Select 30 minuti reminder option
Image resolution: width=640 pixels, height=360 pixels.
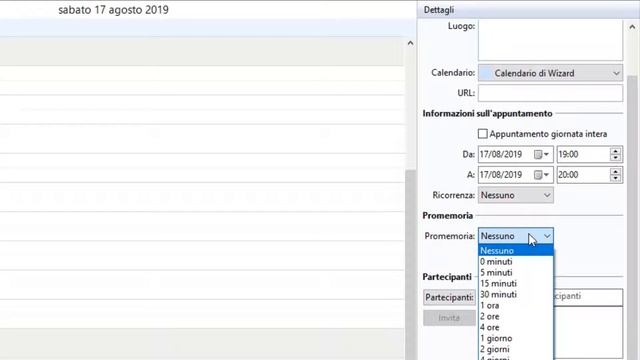pos(516,294)
